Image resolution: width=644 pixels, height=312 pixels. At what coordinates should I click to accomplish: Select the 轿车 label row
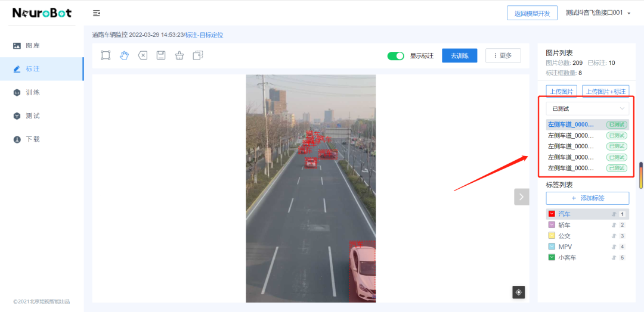pos(587,225)
